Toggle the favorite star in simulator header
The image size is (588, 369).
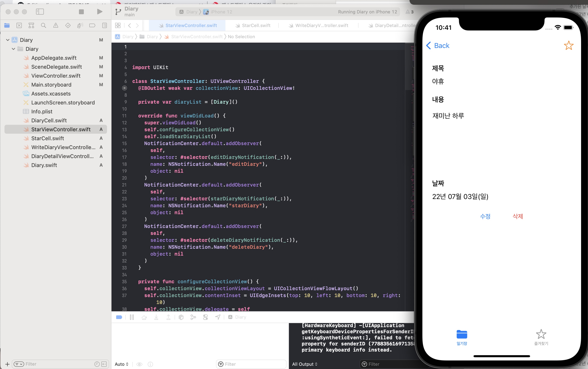[569, 45]
